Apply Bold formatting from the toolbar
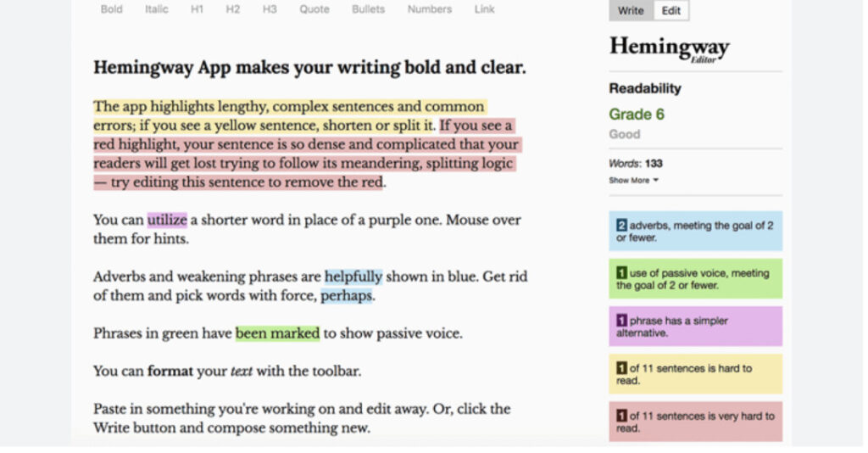Viewport: 868px width, 453px height. click(111, 9)
